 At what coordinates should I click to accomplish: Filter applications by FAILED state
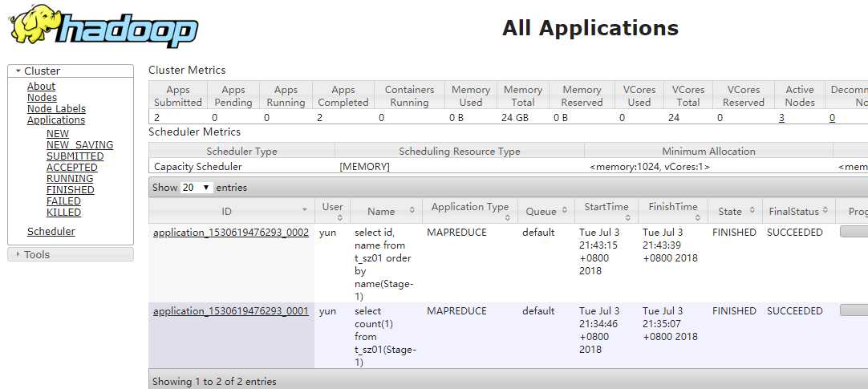tap(63, 201)
